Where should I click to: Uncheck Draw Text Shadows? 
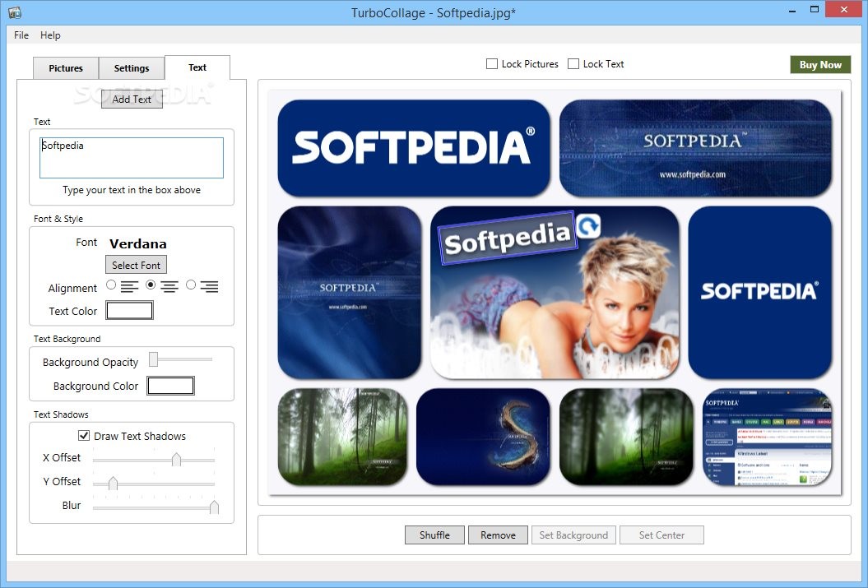pyautogui.click(x=84, y=435)
